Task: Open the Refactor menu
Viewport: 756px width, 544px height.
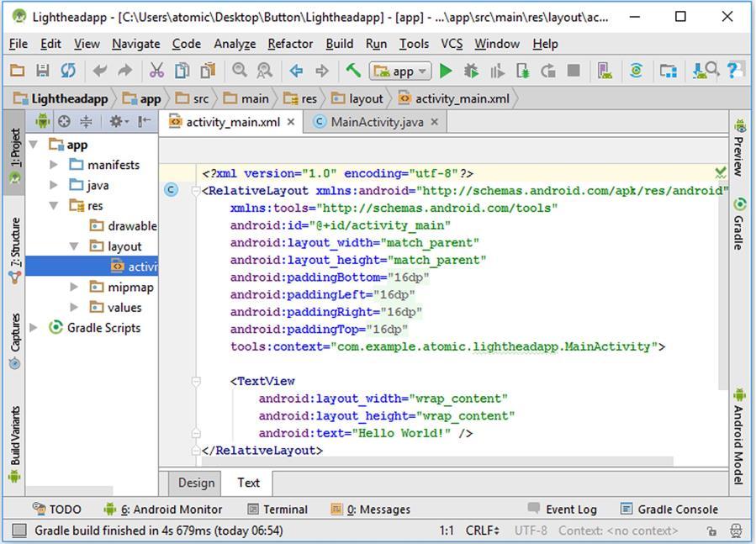Action: point(290,44)
